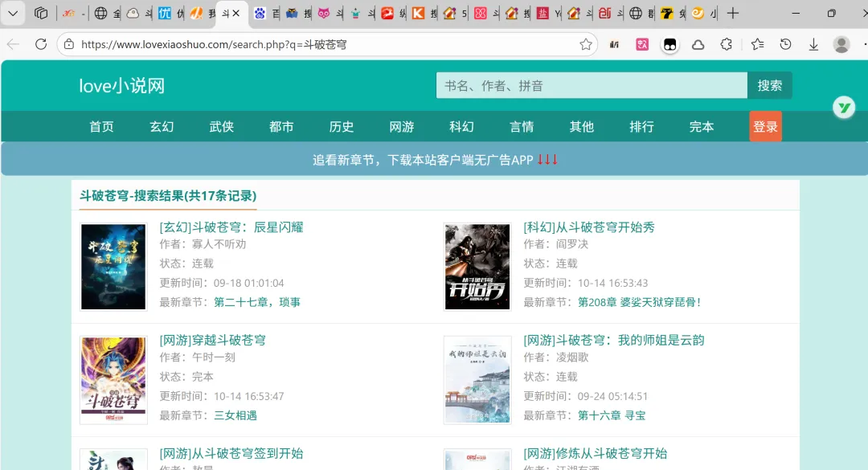Open the 言情 category
This screenshot has height=470, width=868.
point(522,127)
